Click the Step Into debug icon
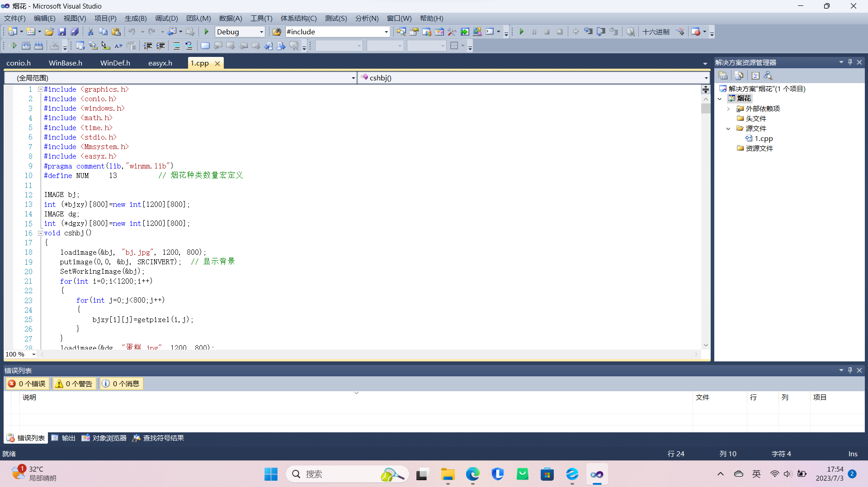 tap(588, 32)
